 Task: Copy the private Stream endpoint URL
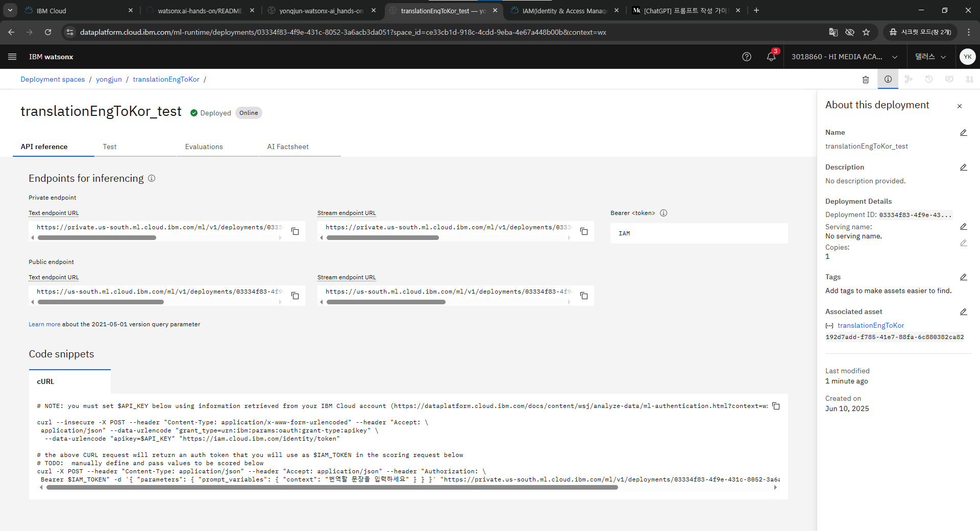click(x=584, y=231)
